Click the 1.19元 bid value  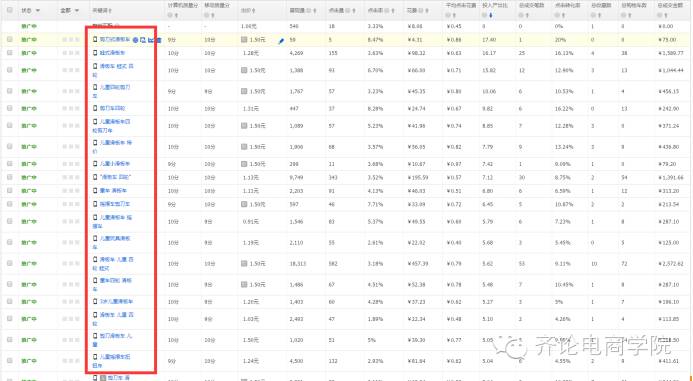pyautogui.click(x=251, y=243)
